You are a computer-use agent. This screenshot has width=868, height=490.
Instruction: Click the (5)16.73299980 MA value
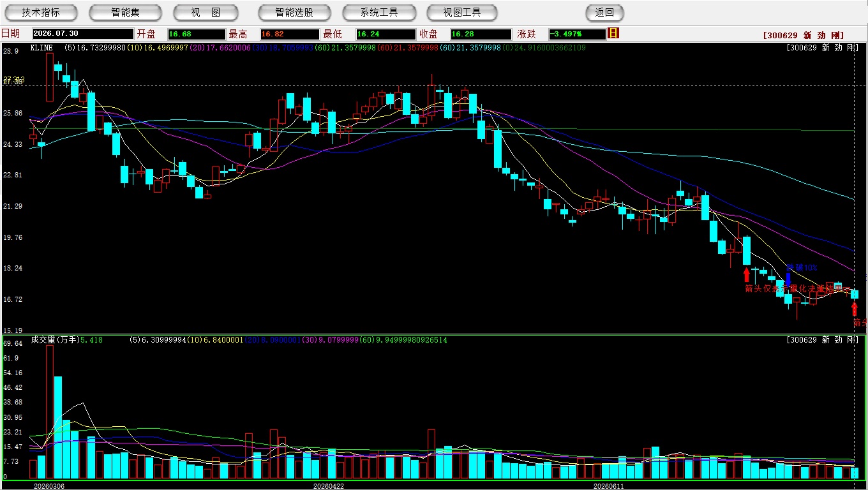tap(95, 48)
